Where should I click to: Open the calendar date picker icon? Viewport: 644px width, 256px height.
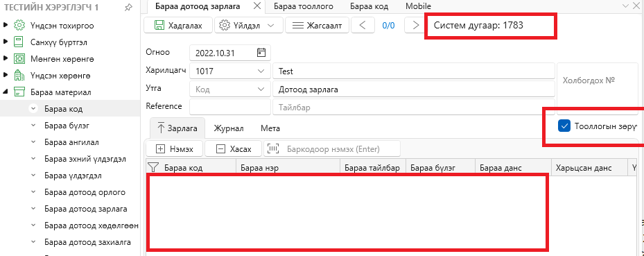pyautogui.click(x=261, y=53)
